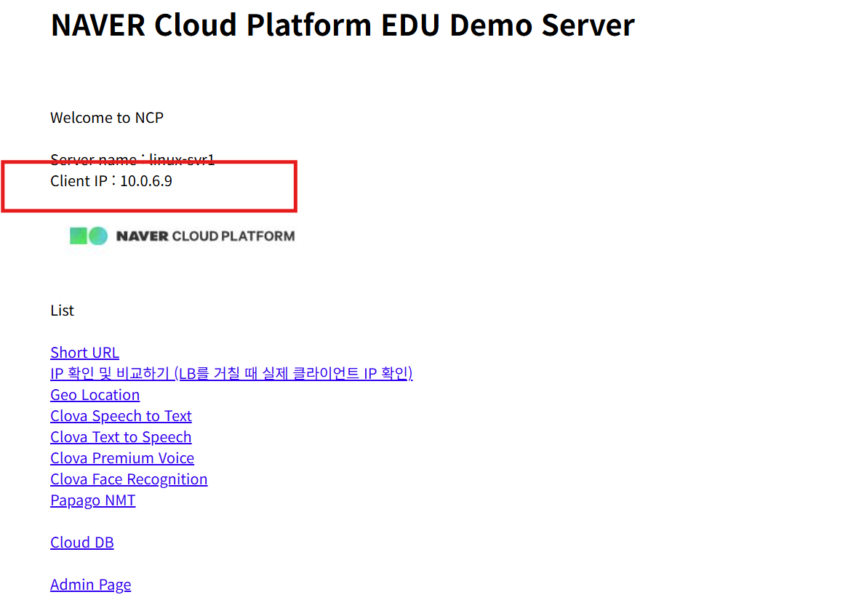Open the Clova Face Recognition link
Image resolution: width=848 pixels, height=616 pixels.
[129, 479]
